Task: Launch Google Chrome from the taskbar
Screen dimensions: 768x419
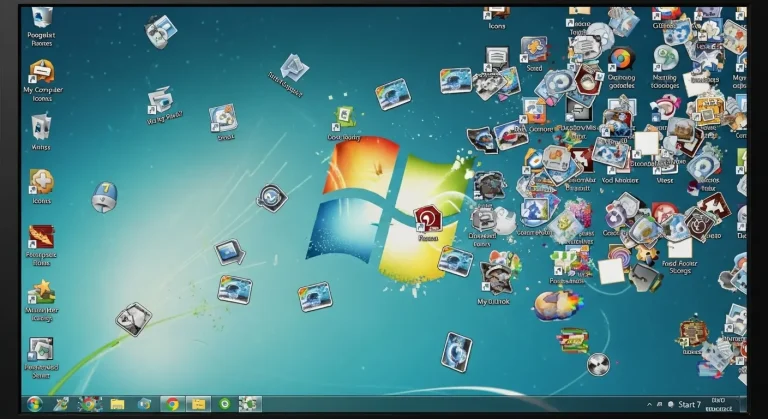Action: [x=172, y=404]
